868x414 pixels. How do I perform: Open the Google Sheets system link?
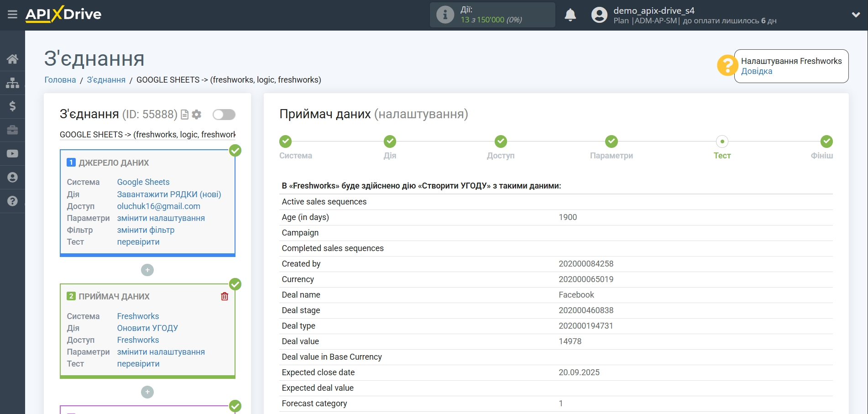143,182
